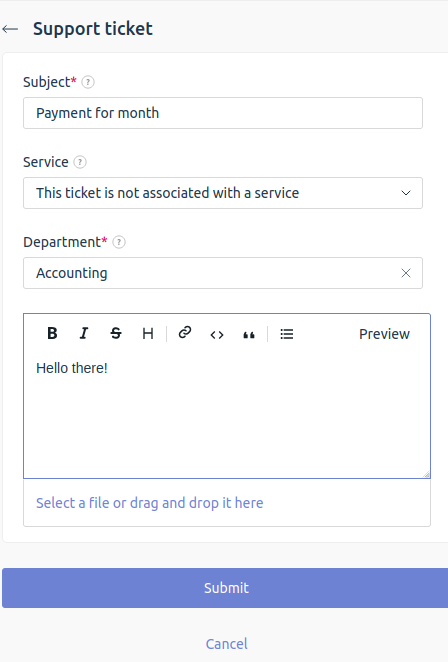
Task: Apply strikethrough formatting
Action: [x=116, y=334]
